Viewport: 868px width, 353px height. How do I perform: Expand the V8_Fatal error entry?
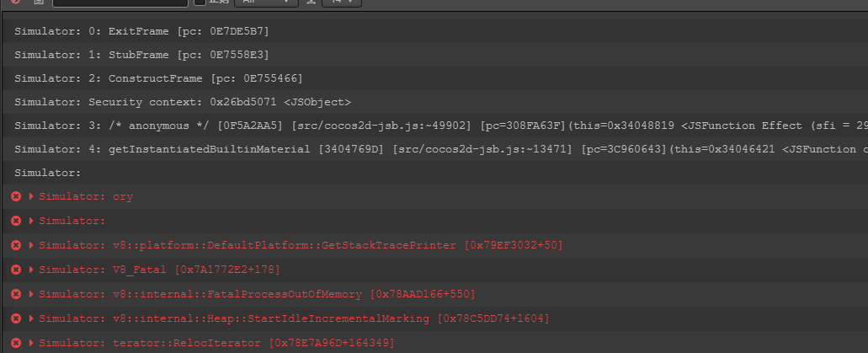coord(32,270)
